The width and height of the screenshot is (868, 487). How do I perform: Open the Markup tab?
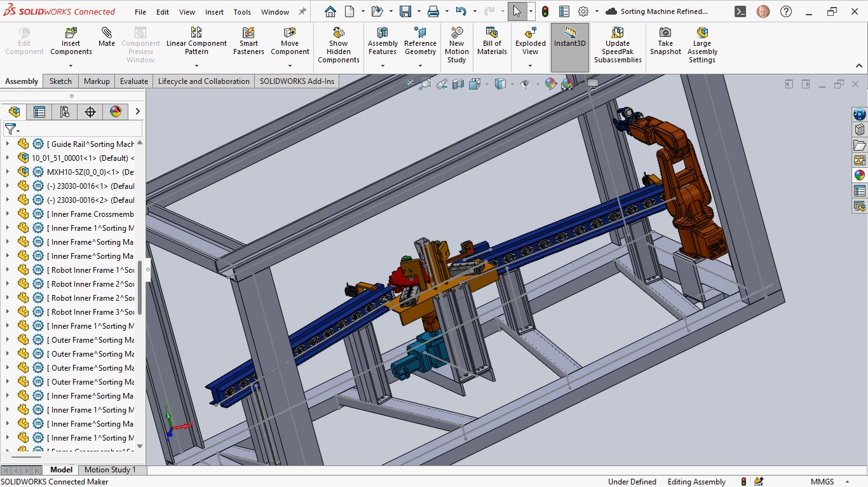pos(97,81)
